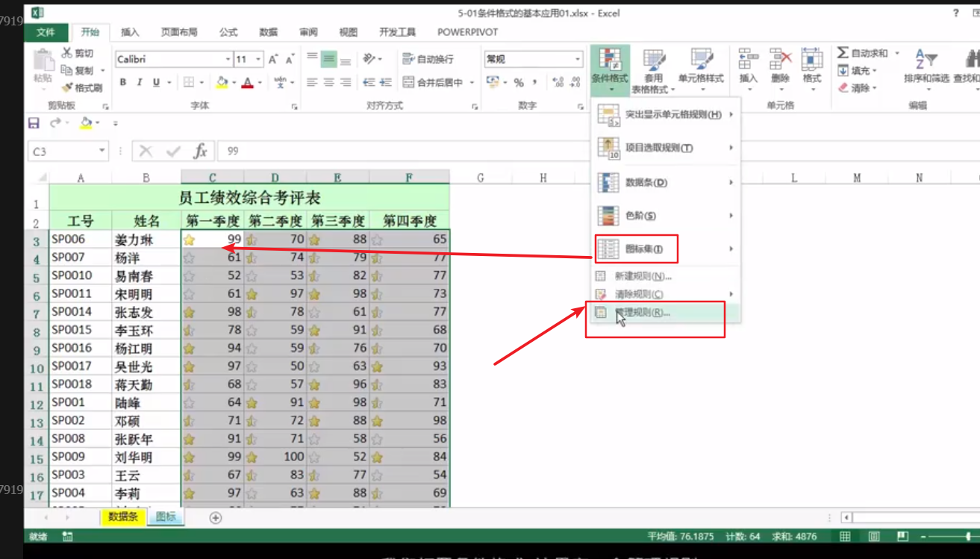Open the Calibri font name dropdown
This screenshot has width=980, height=559.
pos(228,57)
